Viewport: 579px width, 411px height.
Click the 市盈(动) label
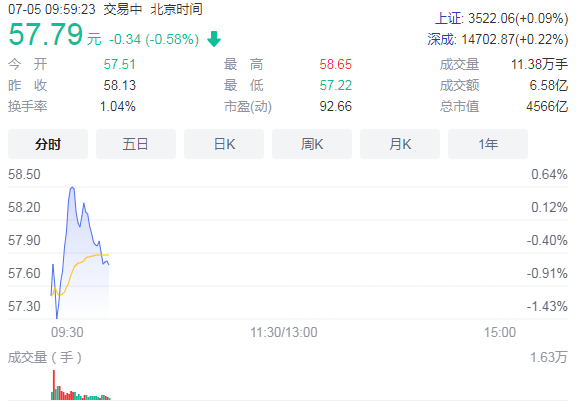248,106
